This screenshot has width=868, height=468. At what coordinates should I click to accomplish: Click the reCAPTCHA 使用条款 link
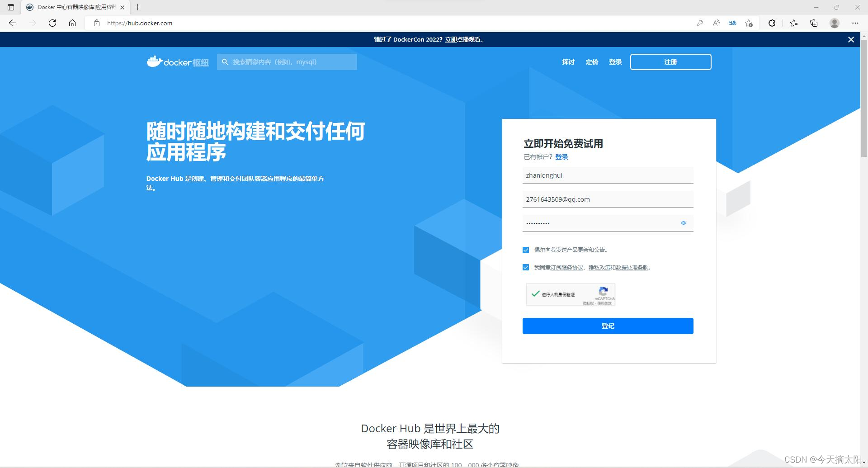(604, 303)
